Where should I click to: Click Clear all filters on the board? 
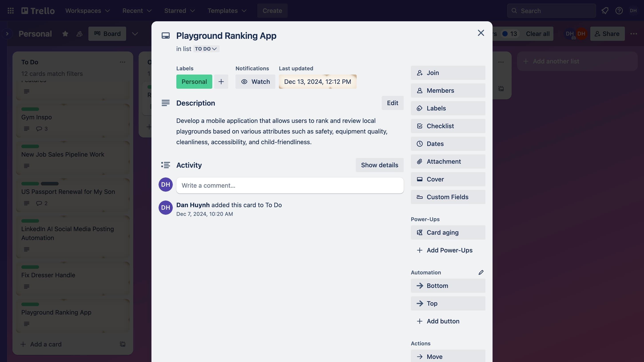537,34
